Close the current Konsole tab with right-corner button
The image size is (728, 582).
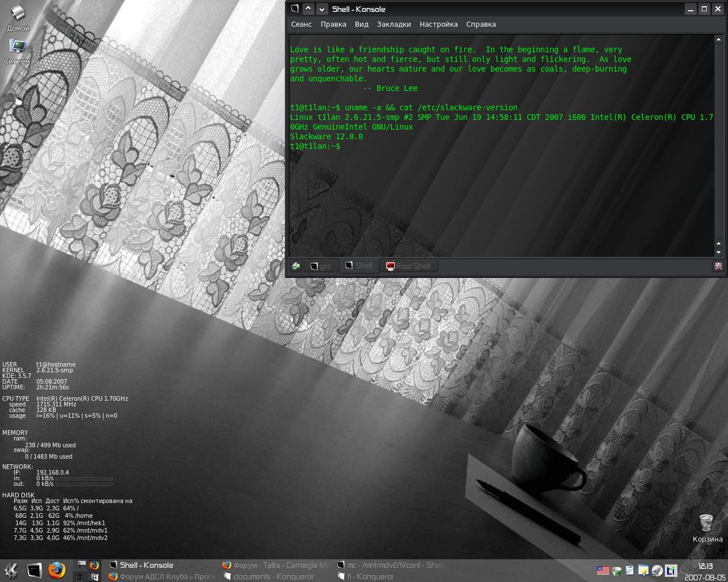718,266
